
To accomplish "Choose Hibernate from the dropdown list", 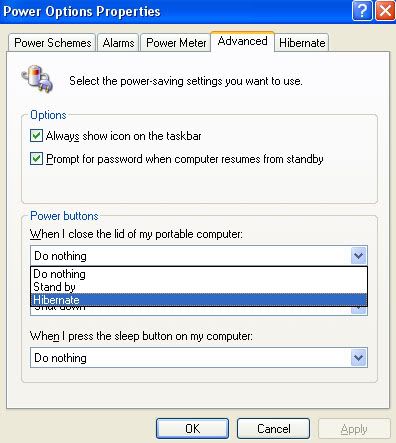I will [199, 300].
